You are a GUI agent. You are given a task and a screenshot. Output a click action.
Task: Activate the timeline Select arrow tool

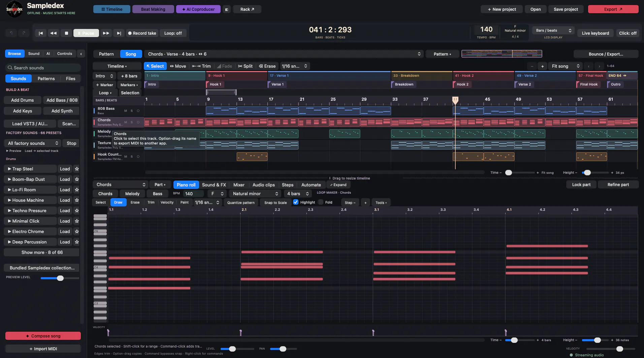(155, 66)
